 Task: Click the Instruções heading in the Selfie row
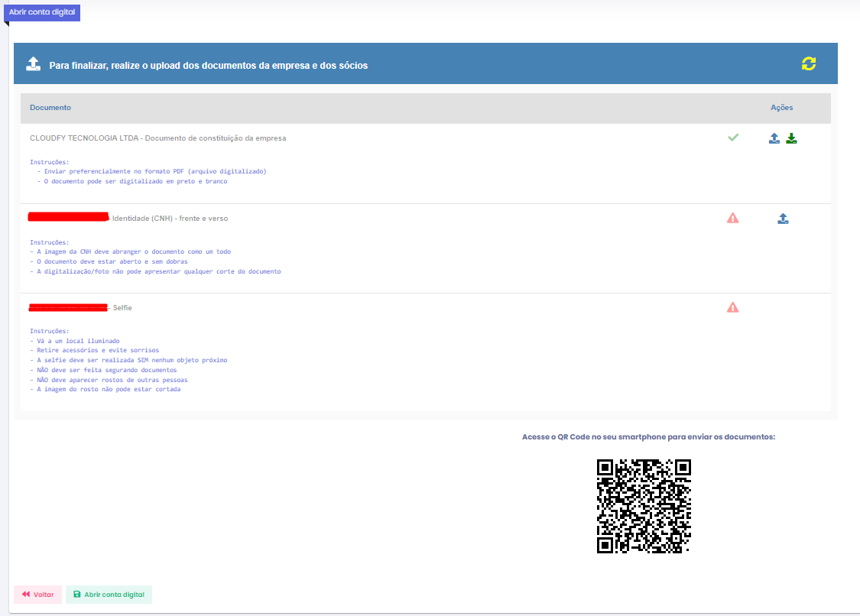49,331
